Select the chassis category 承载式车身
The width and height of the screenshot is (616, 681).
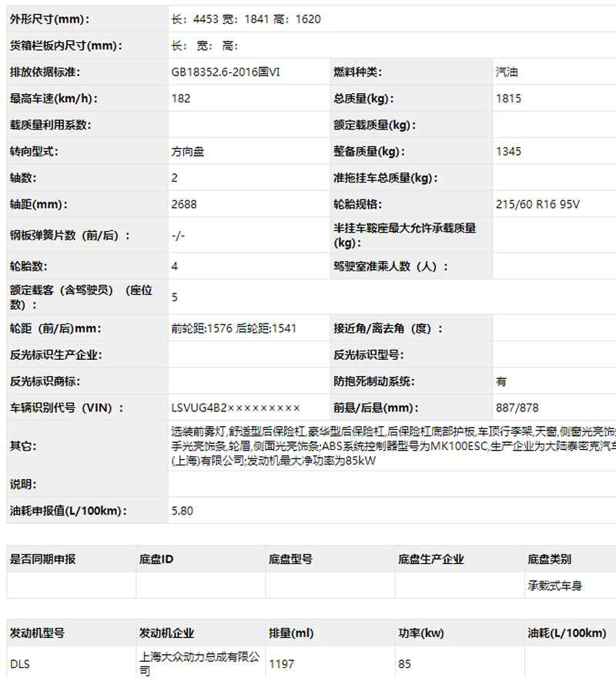pyautogui.click(x=554, y=586)
